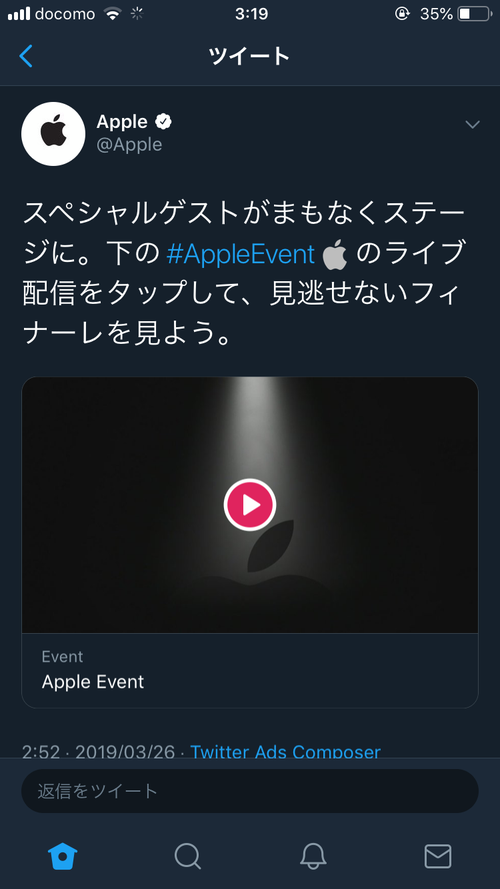Tap the reply tweet input field
Image resolution: width=500 pixels, height=889 pixels.
click(249, 791)
